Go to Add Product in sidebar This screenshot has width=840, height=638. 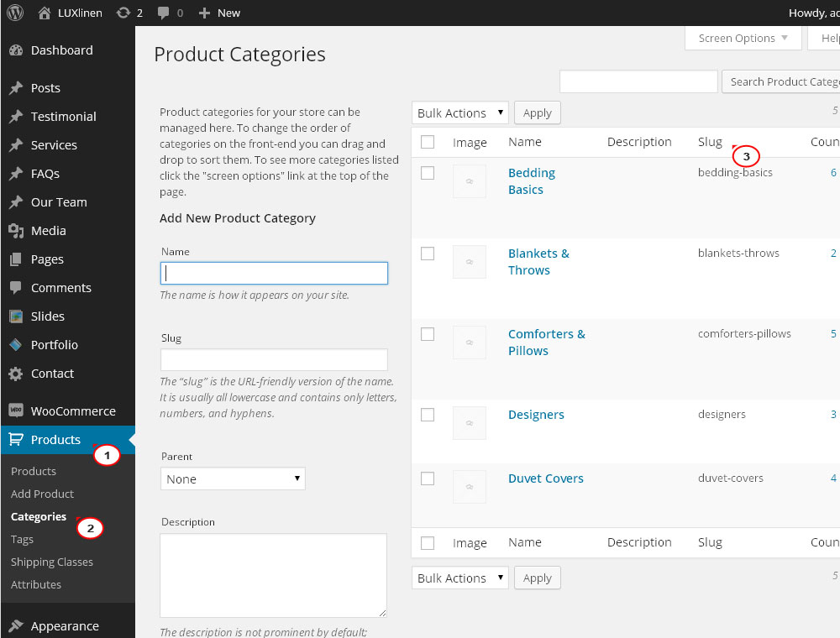[42, 494]
